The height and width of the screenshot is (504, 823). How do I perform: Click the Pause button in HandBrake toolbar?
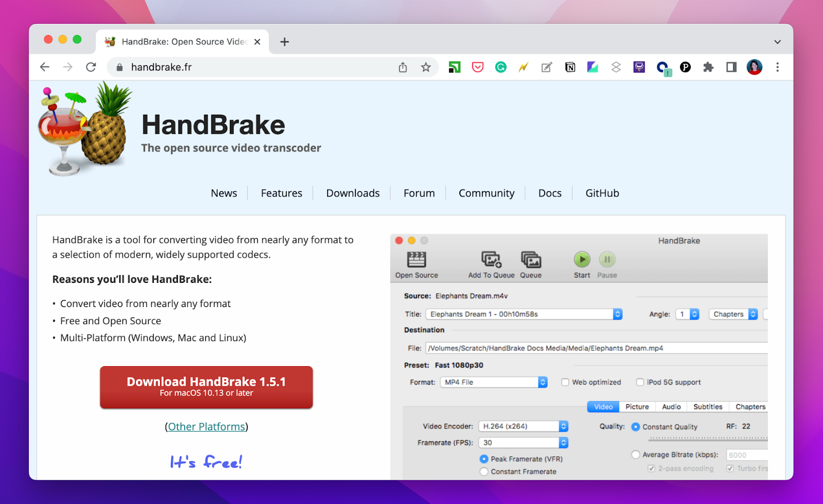point(607,260)
